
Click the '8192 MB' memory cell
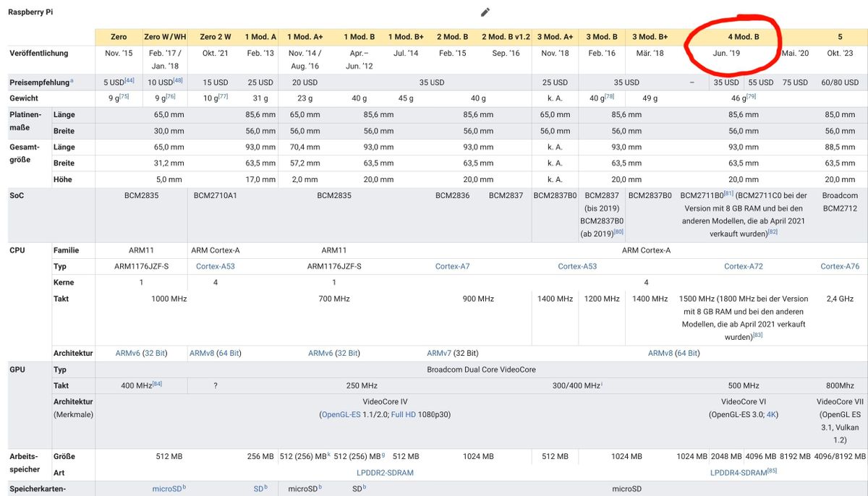click(795, 457)
